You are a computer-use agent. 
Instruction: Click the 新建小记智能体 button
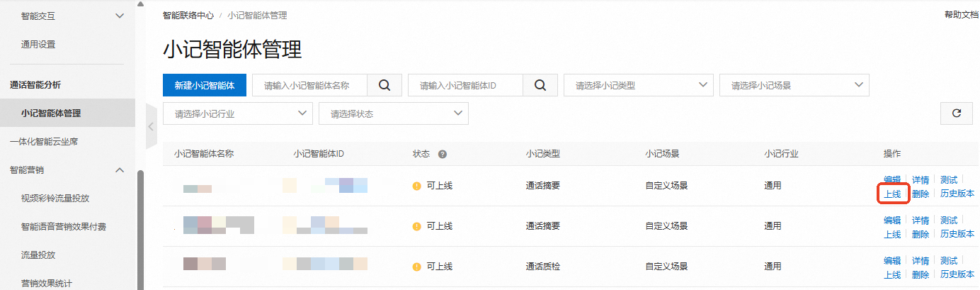tap(205, 85)
